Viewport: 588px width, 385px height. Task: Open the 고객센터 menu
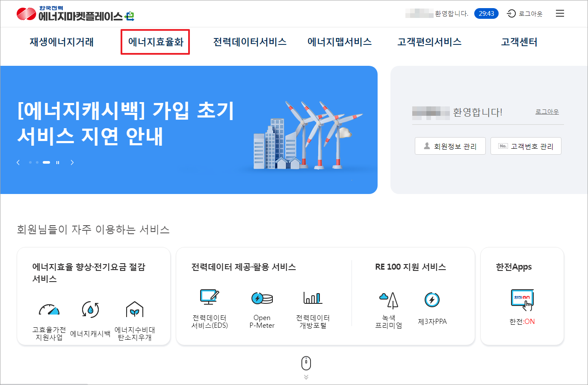[x=520, y=41]
